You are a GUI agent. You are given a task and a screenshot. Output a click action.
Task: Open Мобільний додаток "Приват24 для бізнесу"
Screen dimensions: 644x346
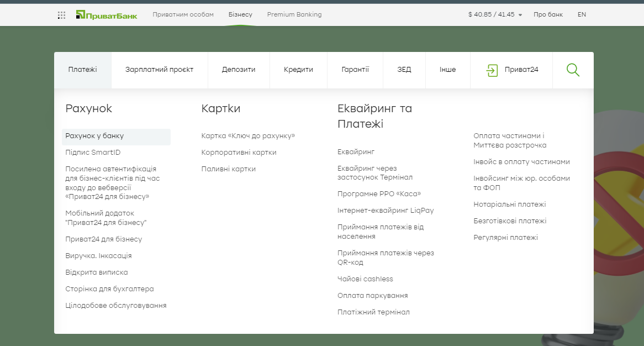point(106,218)
